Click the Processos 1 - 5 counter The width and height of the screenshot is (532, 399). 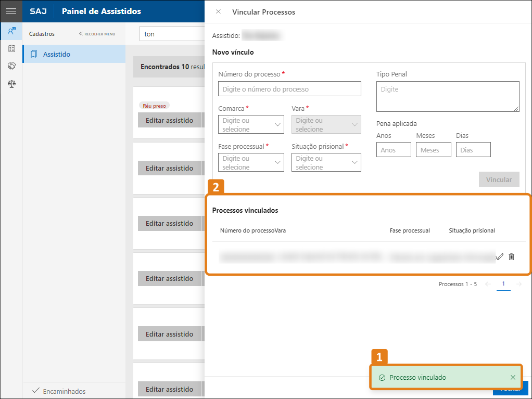(458, 284)
